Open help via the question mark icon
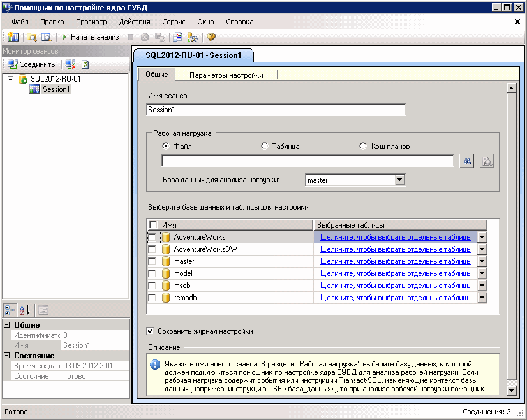This screenshot has width=527, height=420. pyautogui.click(x=211, y=36)
